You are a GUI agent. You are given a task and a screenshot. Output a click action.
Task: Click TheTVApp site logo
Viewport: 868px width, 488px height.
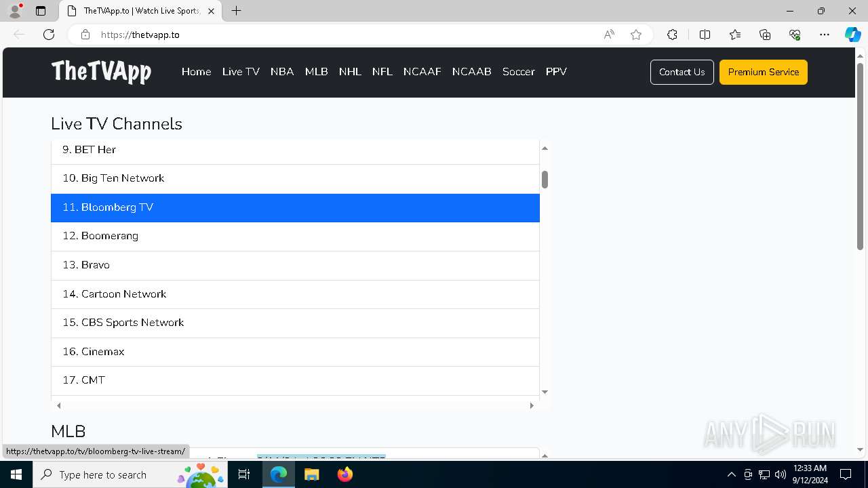(x=101, y=72)
